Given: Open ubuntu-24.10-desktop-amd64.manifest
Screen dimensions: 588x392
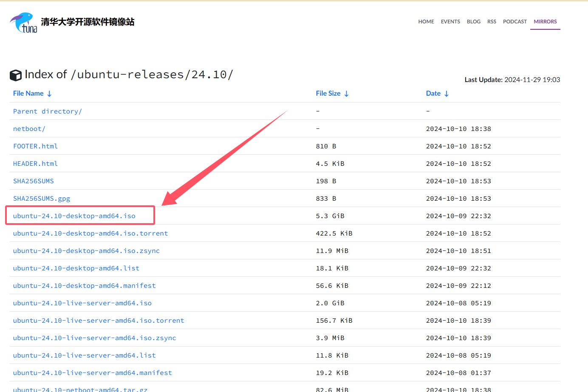Looking at the screenshot, I should 85,286.
